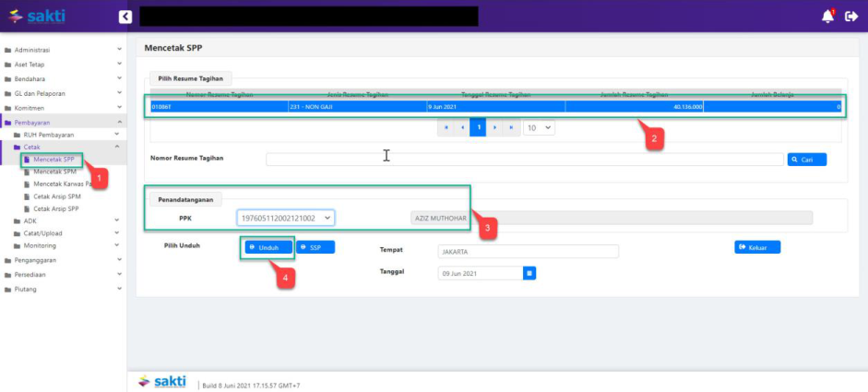Image resolution: width=868 pixels, height=392 pixels.
Task: Collapse sidebar with the arrow icon
Action: click(x=125, y=16)
